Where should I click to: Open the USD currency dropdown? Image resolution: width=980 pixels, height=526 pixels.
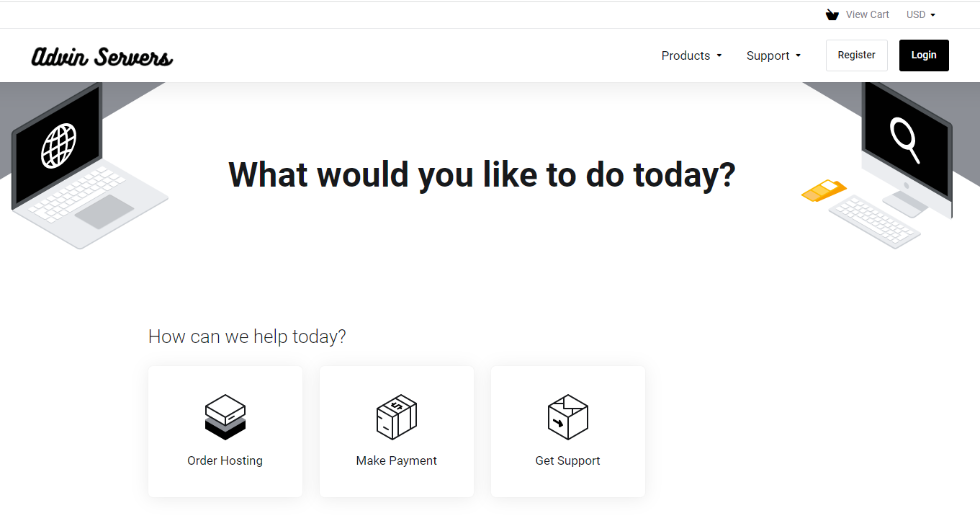point(920,14)
